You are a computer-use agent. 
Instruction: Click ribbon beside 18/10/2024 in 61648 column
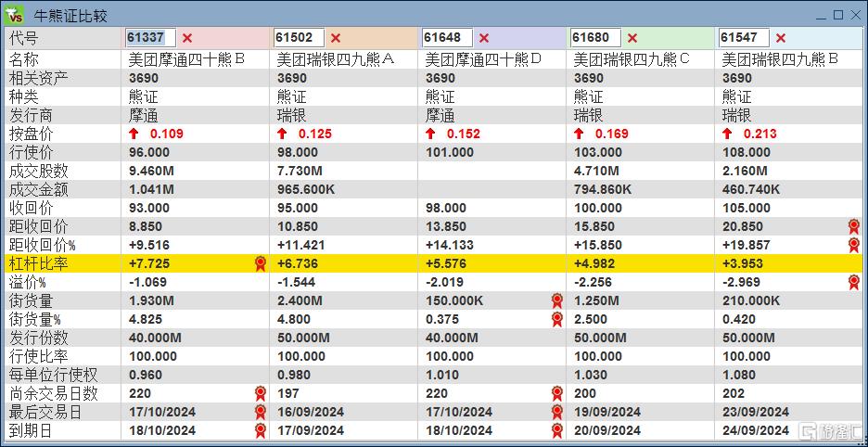tap(557, 430)
